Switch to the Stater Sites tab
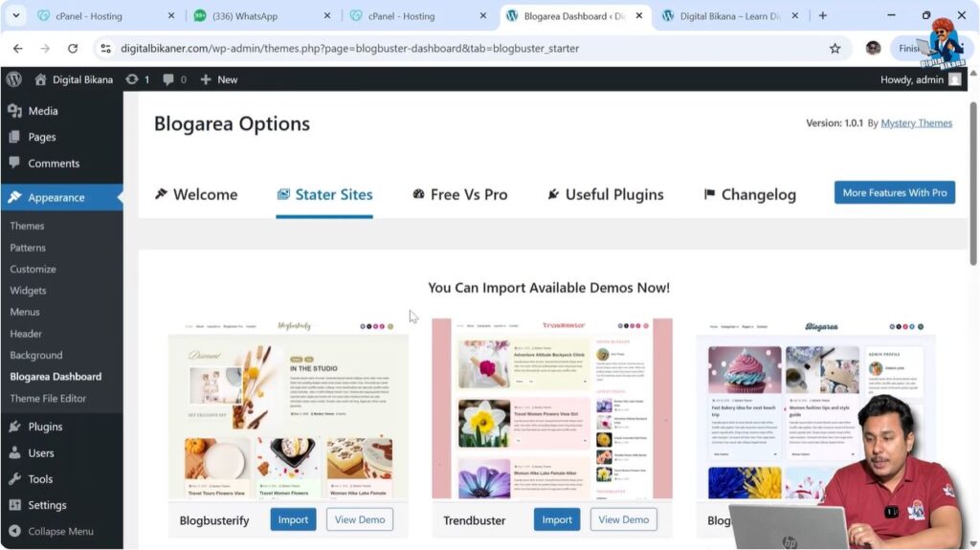This screenshot has width=980, height=550. coord(324,194)
